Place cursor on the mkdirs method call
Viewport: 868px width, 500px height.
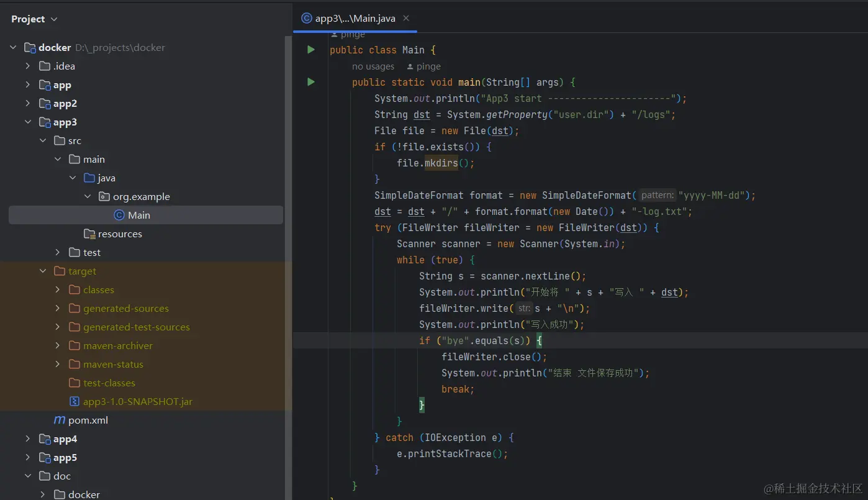click(x=441, y=163)
